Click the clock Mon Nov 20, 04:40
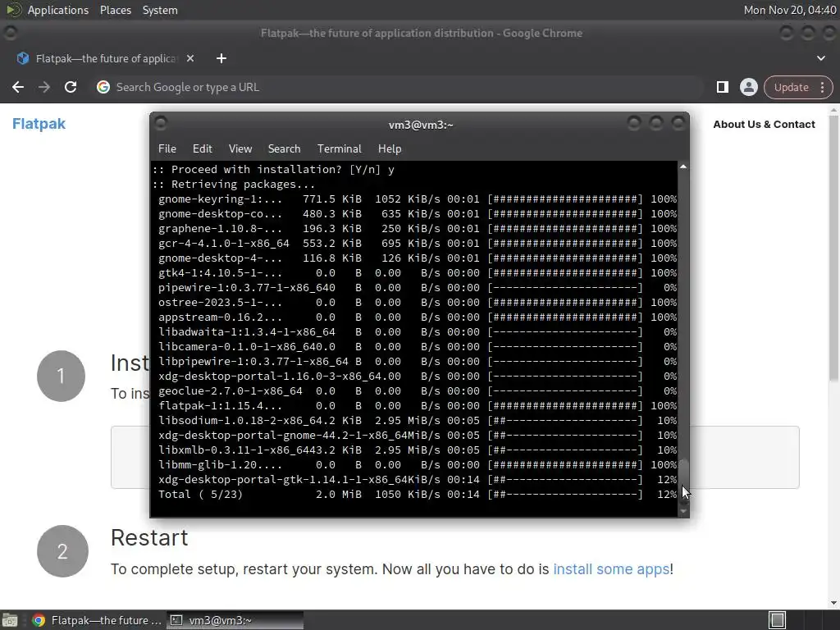Screen dimensions: 840x630 click(790, 10)
